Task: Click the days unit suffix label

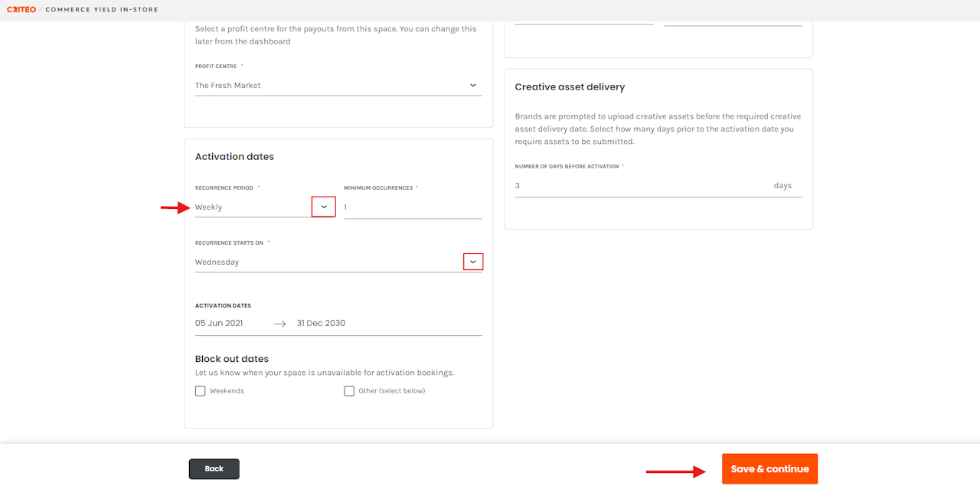Action: 782,186
